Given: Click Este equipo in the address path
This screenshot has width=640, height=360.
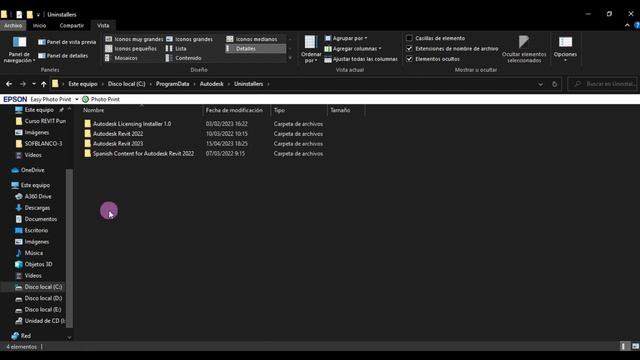Looking at the screenshot, I should point(83,84).
